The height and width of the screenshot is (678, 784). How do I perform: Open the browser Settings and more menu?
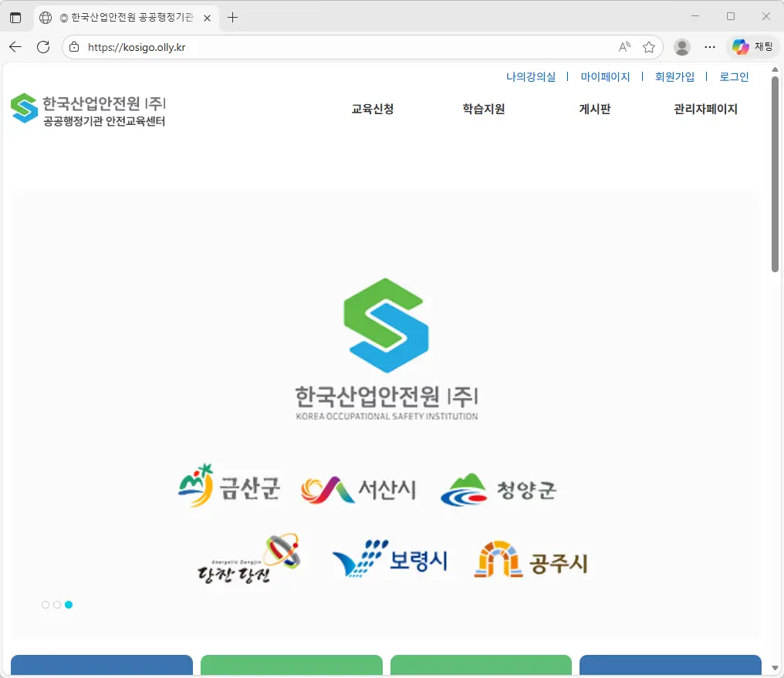(x=710, y=46)
